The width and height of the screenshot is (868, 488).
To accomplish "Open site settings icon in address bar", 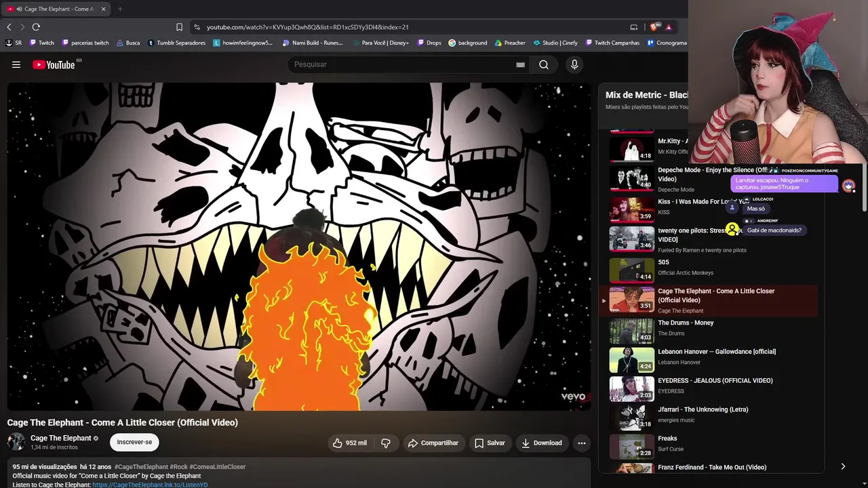I will click(197, 27).
